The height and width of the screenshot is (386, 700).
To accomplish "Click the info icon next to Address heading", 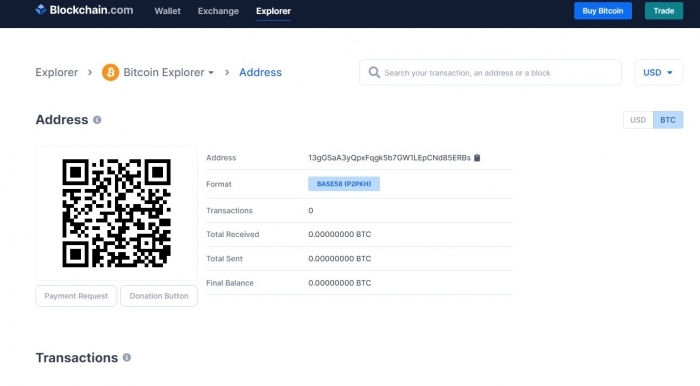I will (97, 120).
